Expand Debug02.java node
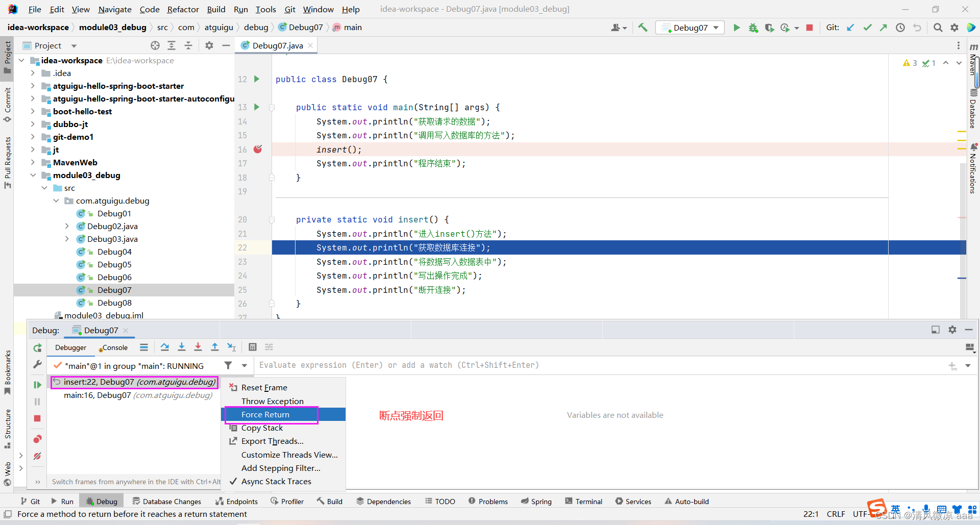This screenshot has height=525, width=980. (67, 226)
